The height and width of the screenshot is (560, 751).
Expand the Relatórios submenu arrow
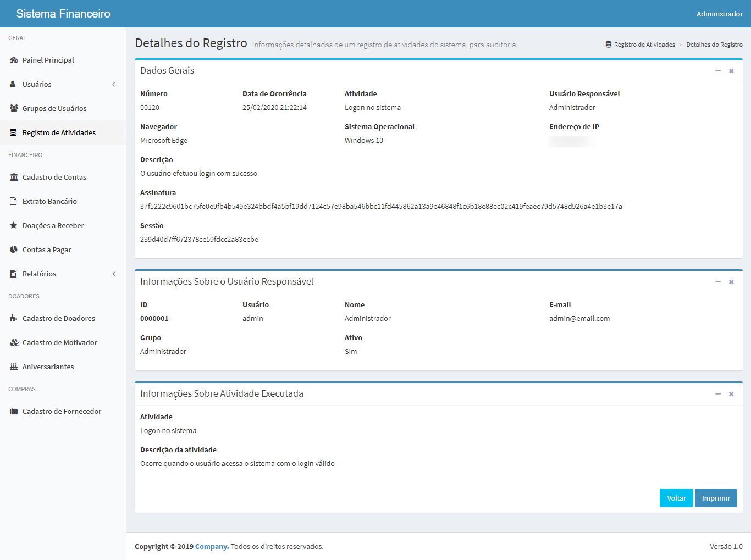click(114, 274)
